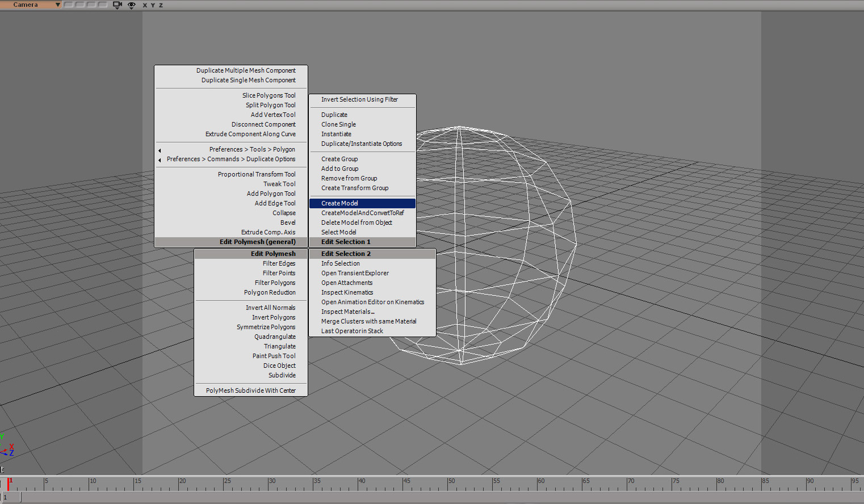The height and width of the screenshot is (504, 864).
Task: Click the X axis view button
Action: 145,5
